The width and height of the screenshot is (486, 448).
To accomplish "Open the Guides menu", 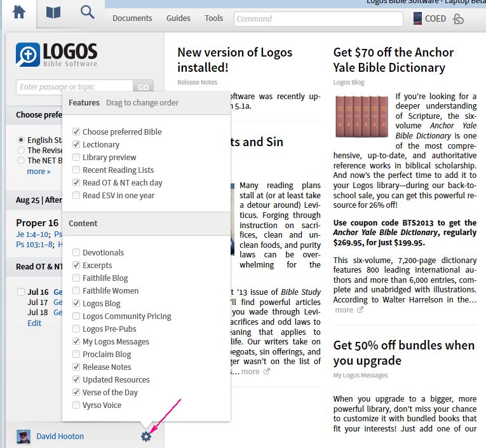I will [x=179, y=18].
